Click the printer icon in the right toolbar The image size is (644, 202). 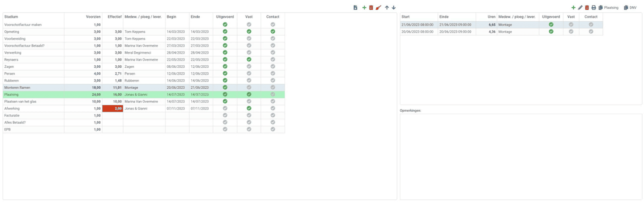(x=594, y=8)
